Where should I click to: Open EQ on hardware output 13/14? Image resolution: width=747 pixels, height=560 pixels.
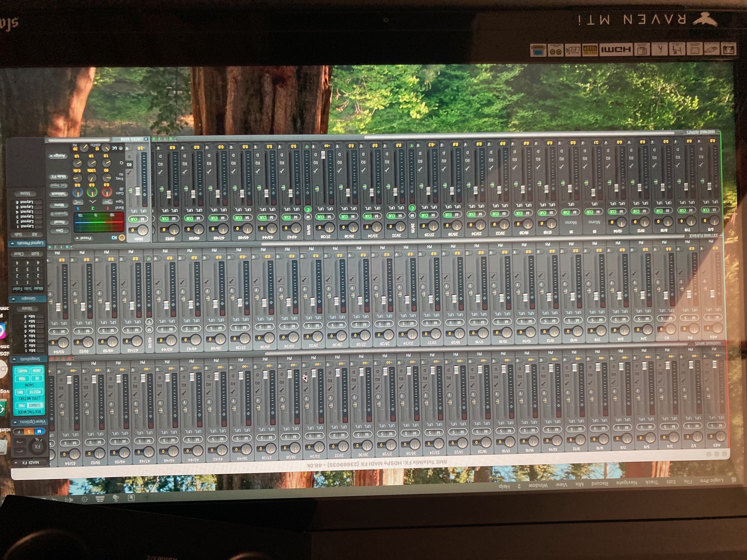pyautogui.click(x=608, y=158)
